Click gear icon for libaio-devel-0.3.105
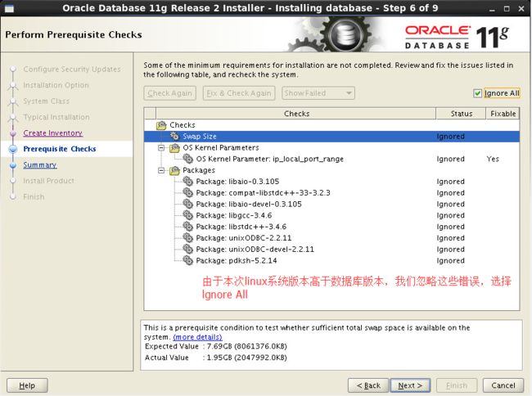Screen dimensions: 532x396 click(187, 204)
